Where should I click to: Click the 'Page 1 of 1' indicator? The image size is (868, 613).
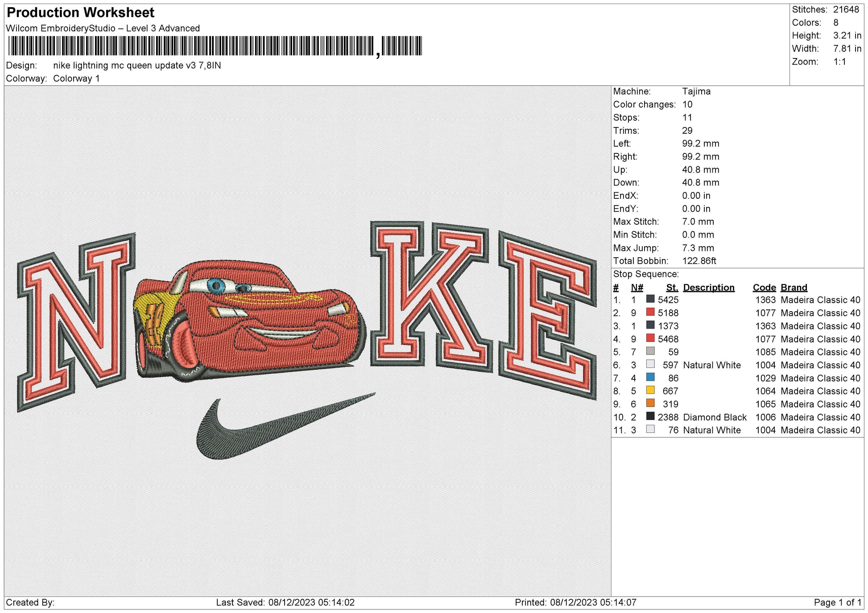838,603
